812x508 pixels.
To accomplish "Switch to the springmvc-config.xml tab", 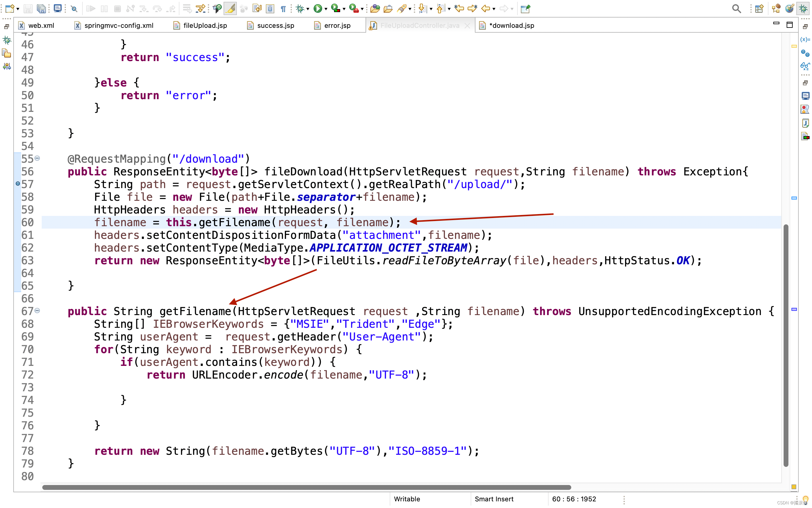I will pos(114,25).
